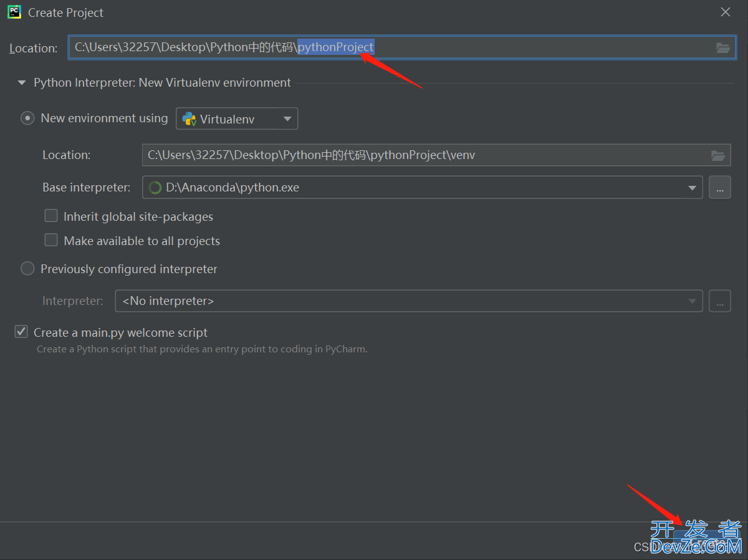
Task: Select the Previously configured interpreter option
Action: (27, 269)
